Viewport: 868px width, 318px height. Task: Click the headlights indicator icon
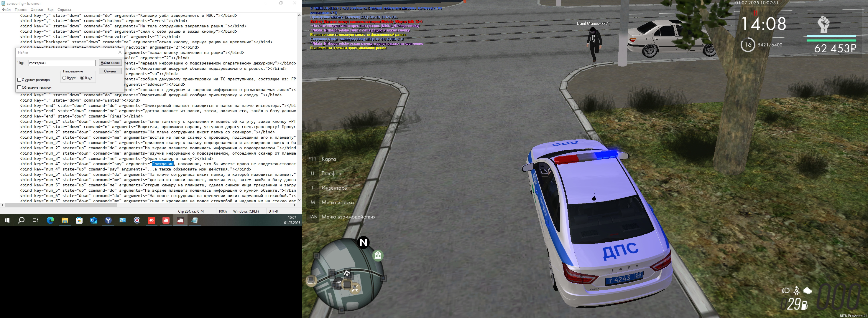[x=785, y=291]
